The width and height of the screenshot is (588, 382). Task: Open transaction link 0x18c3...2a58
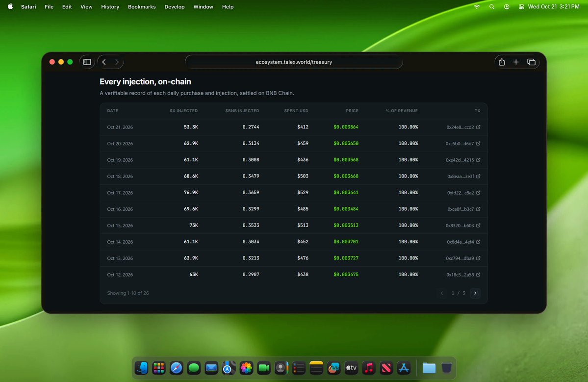coord(460,275)
